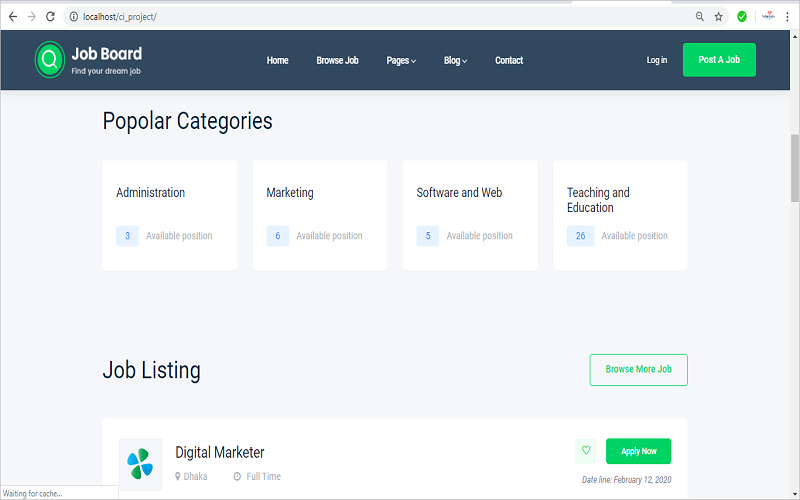Open the Digital Marketer job title
This screenshot has width=800, height=500.
[x=220, y=452]
